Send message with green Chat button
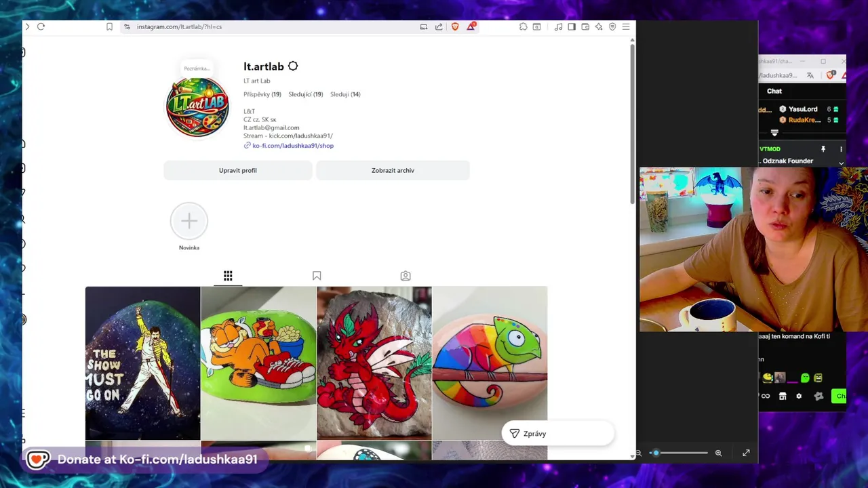Image resolution: width=868 pixels, height=488 pixels. [x=840, y=396]
